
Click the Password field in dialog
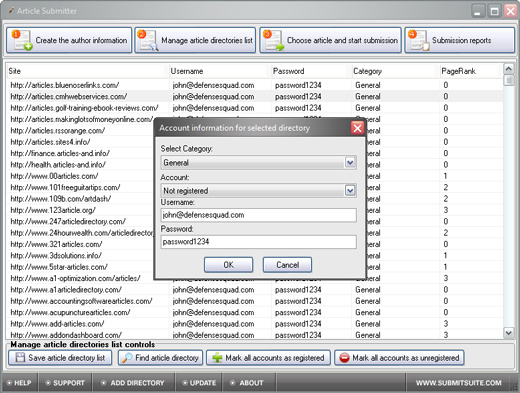(258, 242)
